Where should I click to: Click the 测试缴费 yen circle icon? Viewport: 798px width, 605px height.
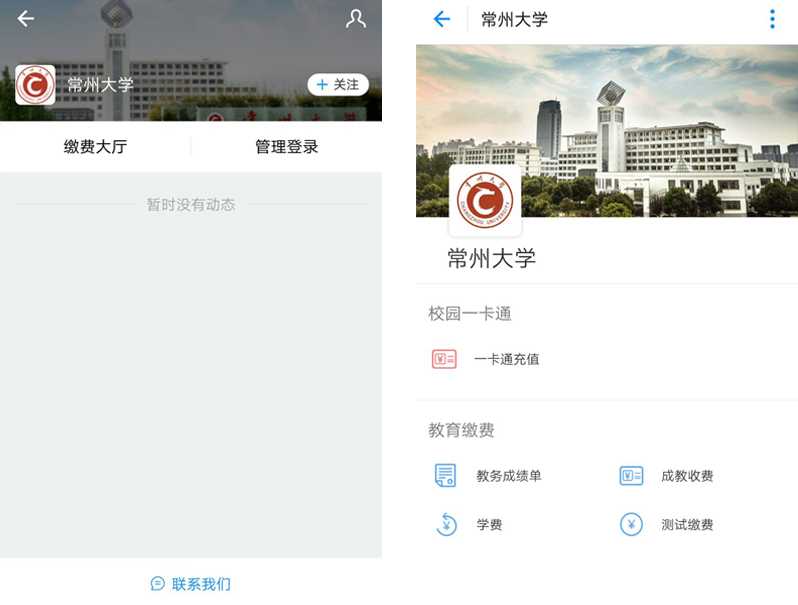632,525
